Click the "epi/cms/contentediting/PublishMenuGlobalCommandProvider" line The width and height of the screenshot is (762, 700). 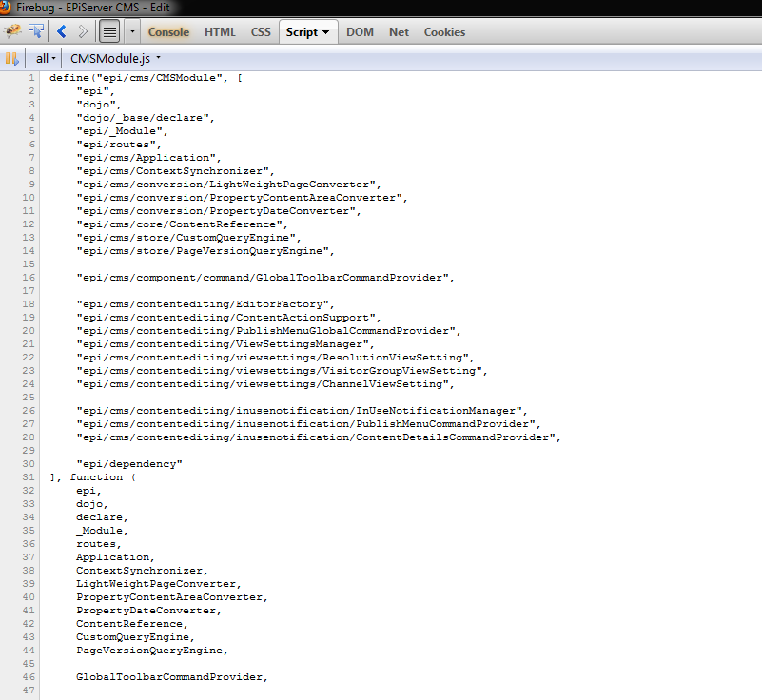click(268, 331)
